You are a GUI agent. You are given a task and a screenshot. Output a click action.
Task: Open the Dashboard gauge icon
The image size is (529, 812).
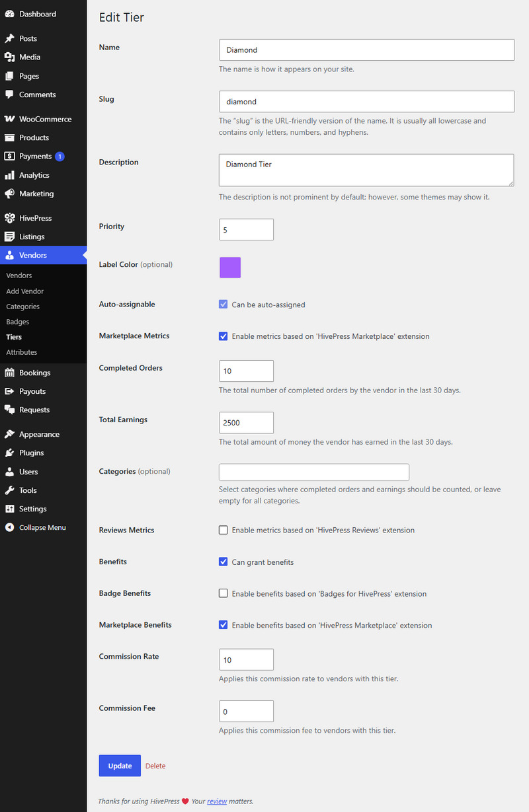(9, 14)
